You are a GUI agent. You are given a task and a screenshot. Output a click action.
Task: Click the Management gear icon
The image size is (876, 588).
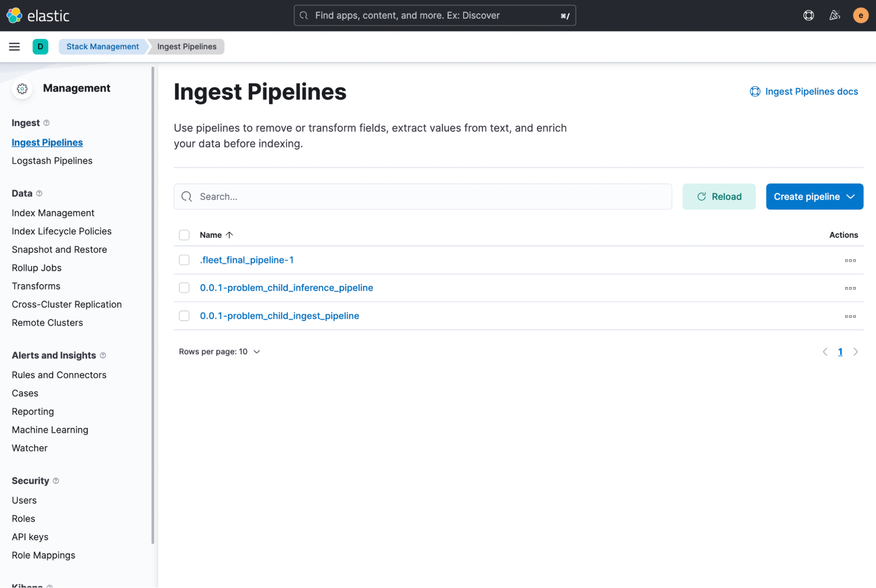21,88
